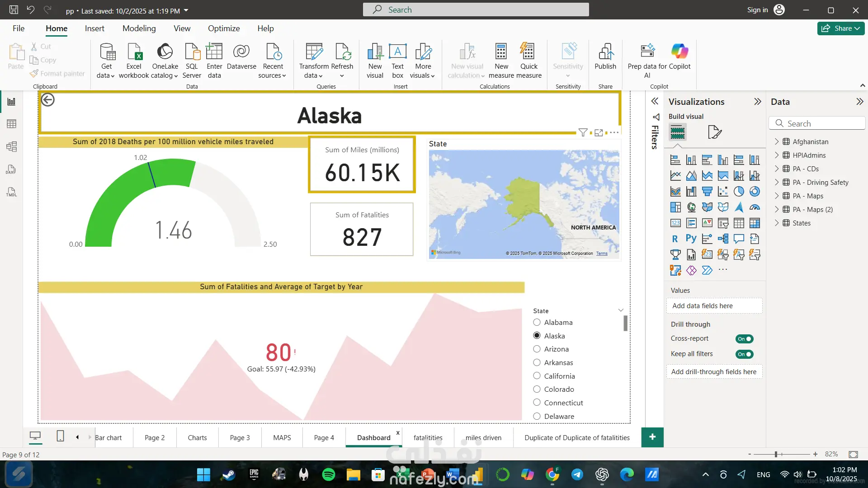This screenshot has width=868, height=488.
Task: Open the Modeling ribbon tab
Action: (x=139, y=28)
